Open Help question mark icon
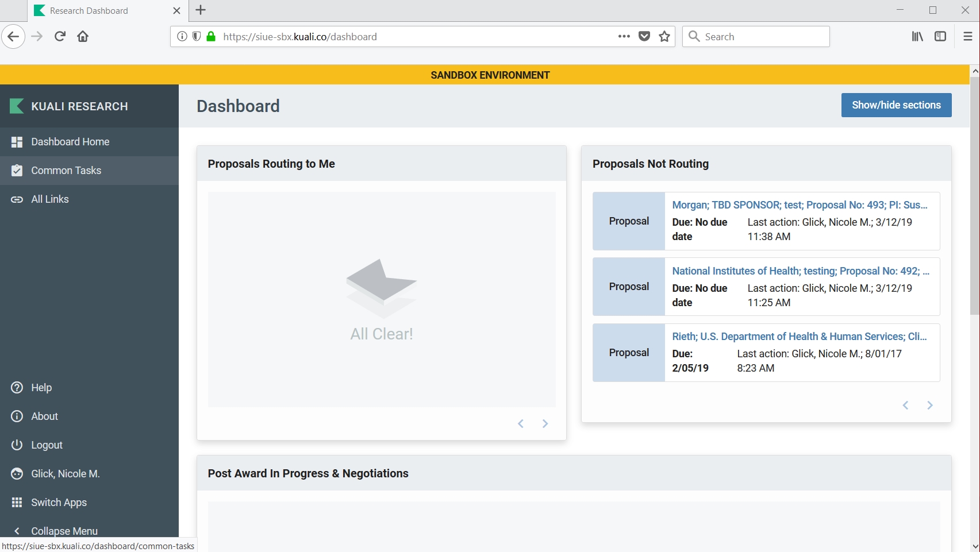This screenshot has height=552, width=980. coord(17,388)
